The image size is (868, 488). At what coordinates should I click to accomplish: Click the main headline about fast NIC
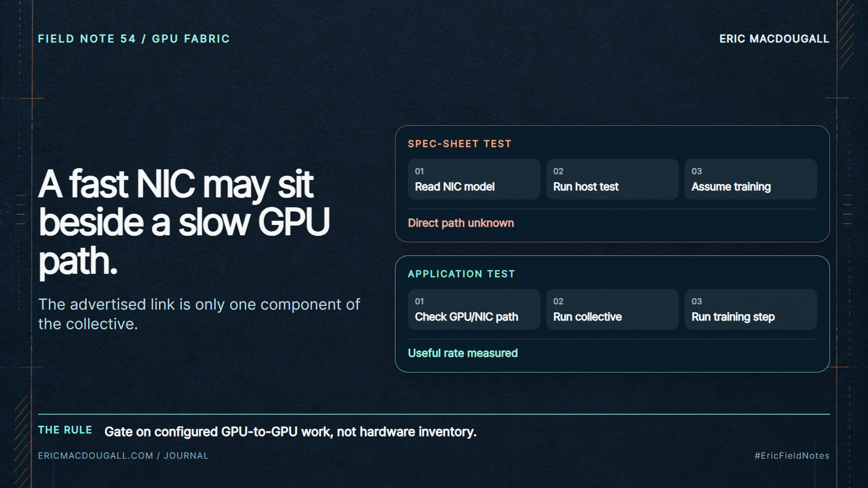(184, 223)
